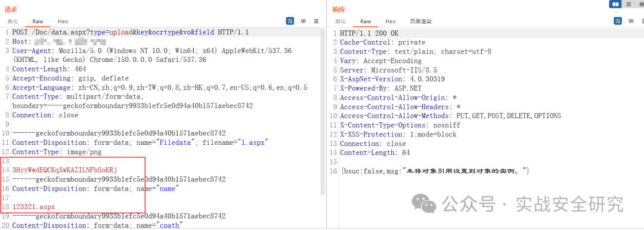Image resolution: width=644 pixels, height=230 pixels.
Task: Toggle word wrap icon in request panel
Action: (290, 21)
